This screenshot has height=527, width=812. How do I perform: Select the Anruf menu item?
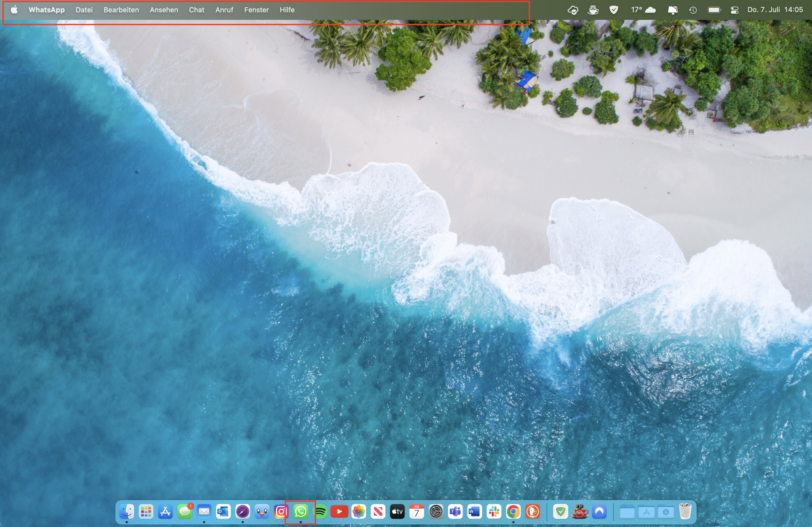224,10
